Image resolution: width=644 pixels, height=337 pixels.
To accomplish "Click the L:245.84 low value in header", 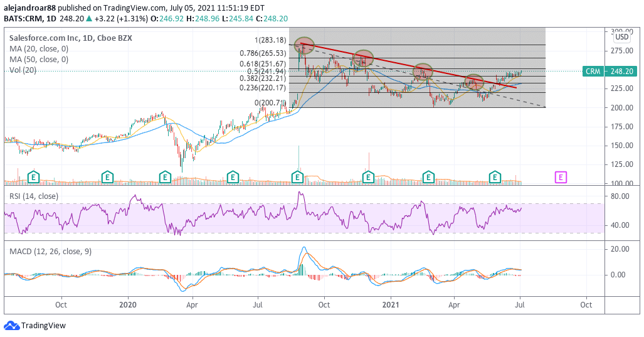I will (x=236, y=18).
